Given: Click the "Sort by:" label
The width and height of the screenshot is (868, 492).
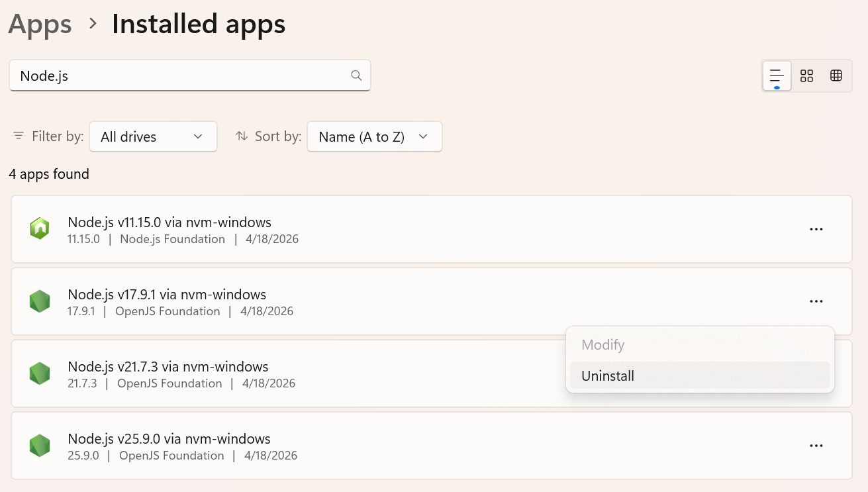Looking at the screenshot, I should (278, 136).
